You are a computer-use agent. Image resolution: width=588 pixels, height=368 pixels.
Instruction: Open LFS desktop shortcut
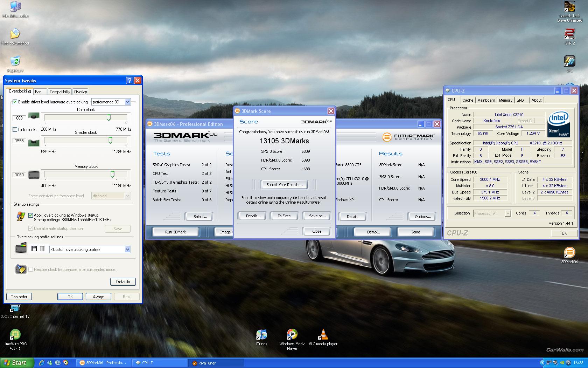tap(569, 64)
